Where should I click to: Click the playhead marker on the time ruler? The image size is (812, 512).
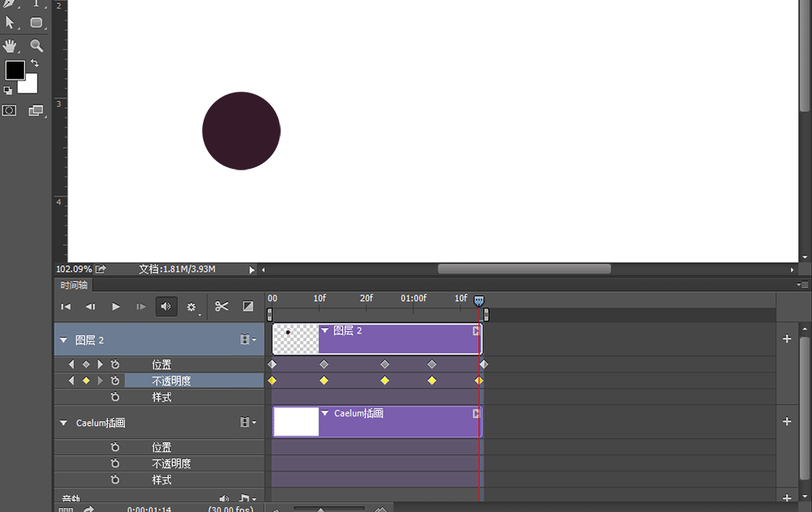click(478, 300)
